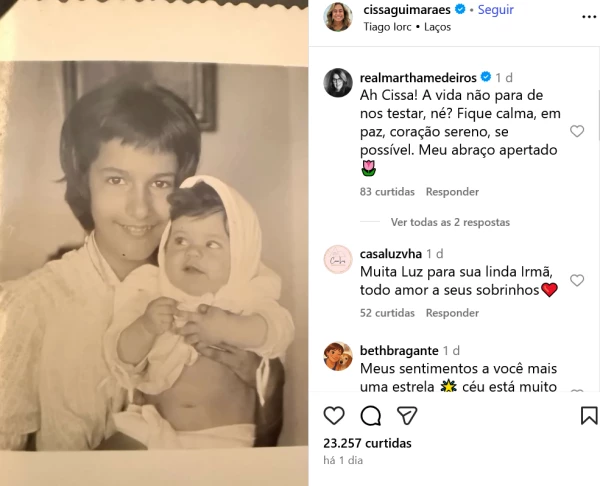Open comments with the speech bubble icon
Screen dimensions: 600x486
click(371, 416)
